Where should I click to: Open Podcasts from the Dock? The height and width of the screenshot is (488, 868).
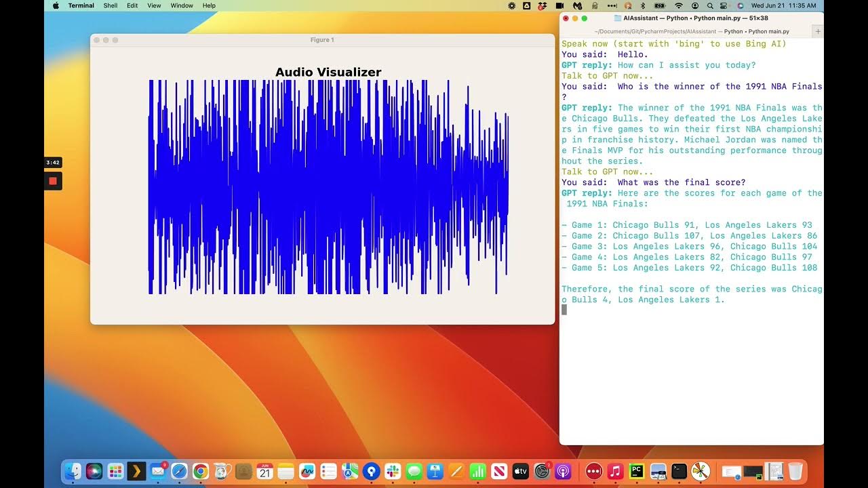pos(564,471)
